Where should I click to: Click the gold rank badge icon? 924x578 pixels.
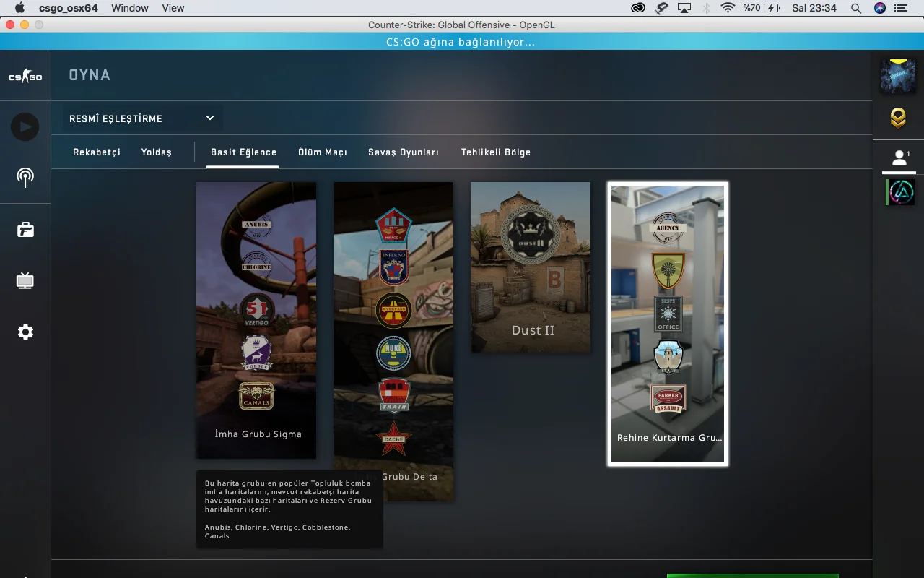[x=898, y=117]
